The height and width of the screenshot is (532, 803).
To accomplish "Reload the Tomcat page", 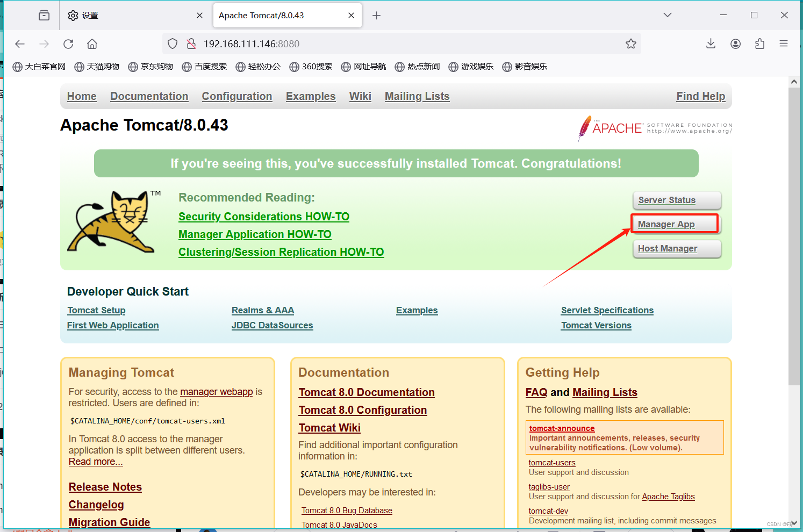I will coord(68,44).
